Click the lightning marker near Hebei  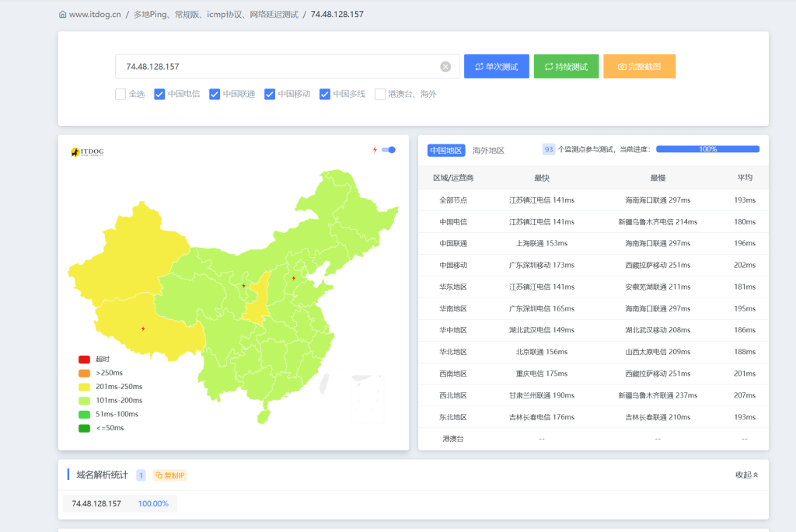click(x=293, y=278)
